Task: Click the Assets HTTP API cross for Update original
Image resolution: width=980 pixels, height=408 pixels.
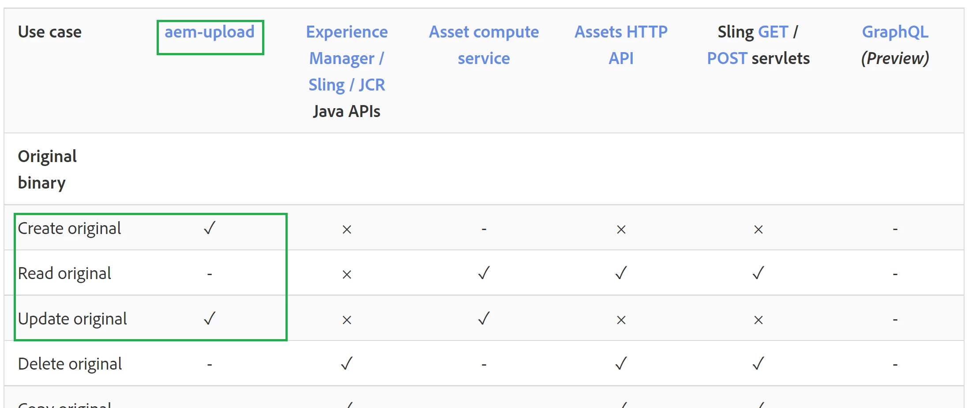Action: [621, 320]
